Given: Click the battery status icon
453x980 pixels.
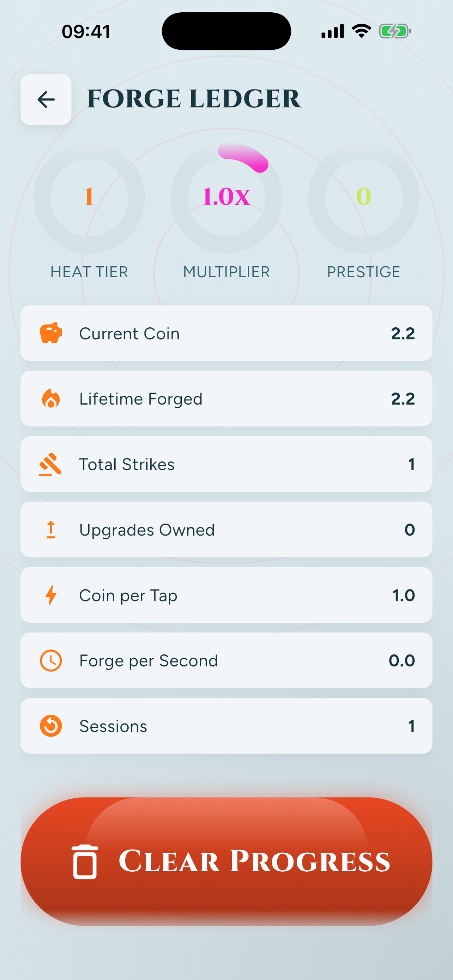Looking at the screenshot, I should tap(395, 31).
